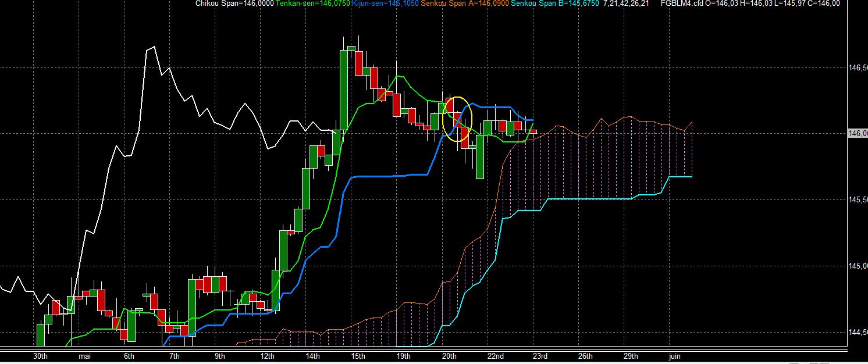Click the 145,00 price axis label

coord(858,266)
